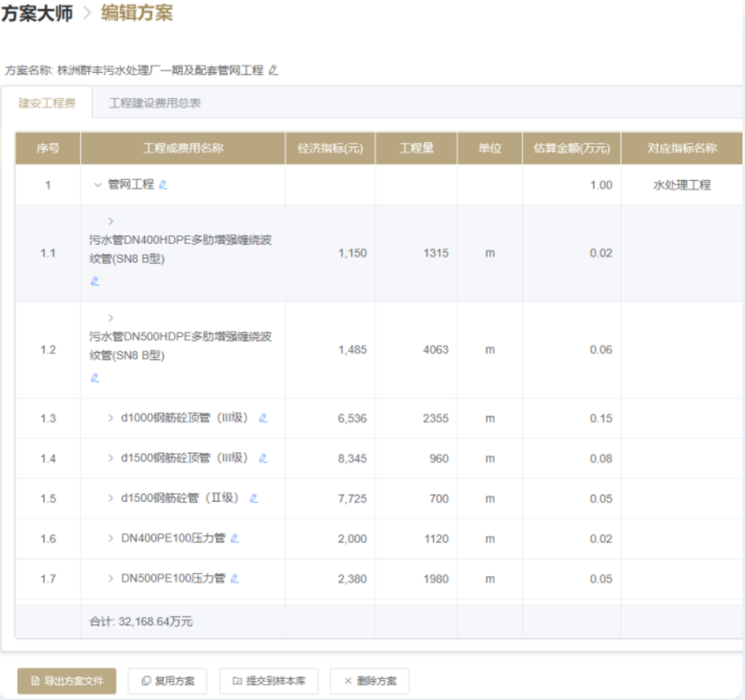
Task: Click the 序号 column header
Action: [x=48, y=148]
